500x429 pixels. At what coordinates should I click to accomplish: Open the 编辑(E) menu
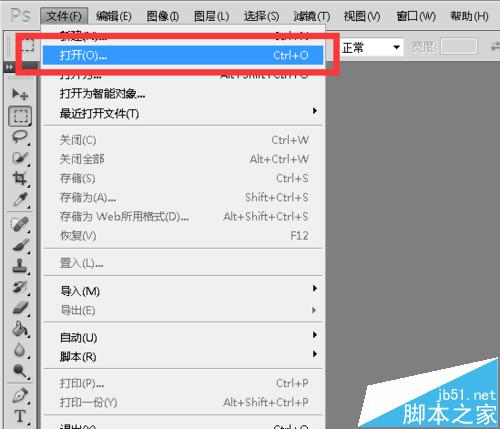(114, 16)
